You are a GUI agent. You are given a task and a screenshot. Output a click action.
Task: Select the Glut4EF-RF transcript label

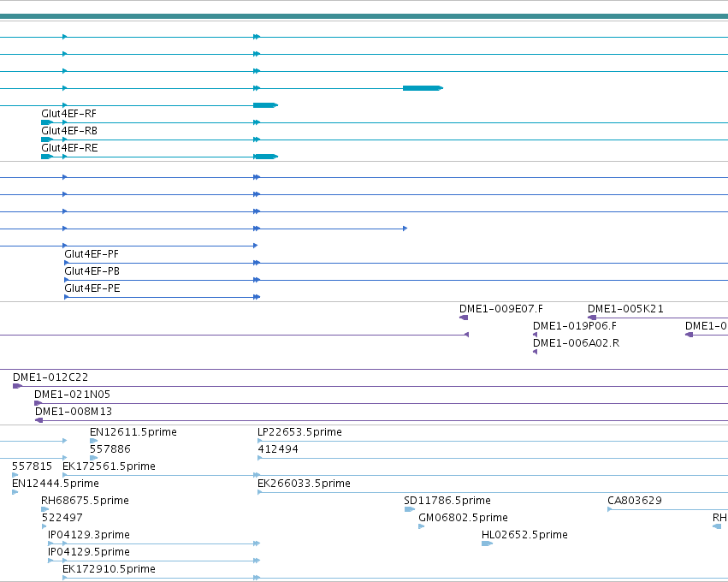pyautogui.click(x=68, y=114)
